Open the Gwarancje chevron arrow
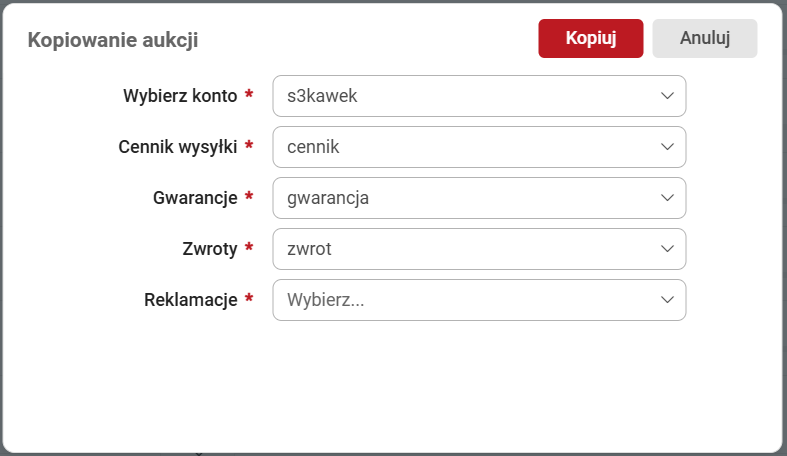787x456 pixels. [668, 198]
